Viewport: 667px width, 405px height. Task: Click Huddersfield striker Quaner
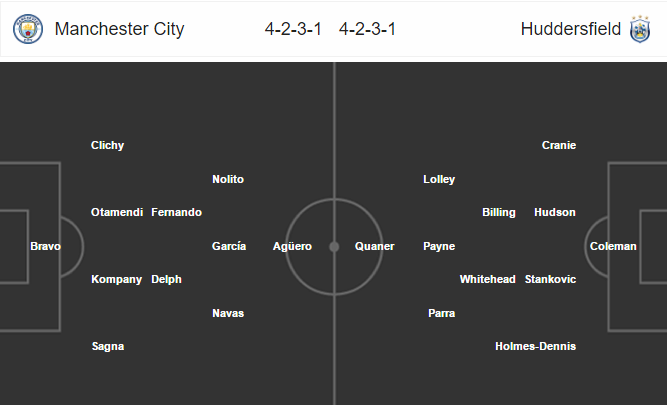tap(375, 246)
